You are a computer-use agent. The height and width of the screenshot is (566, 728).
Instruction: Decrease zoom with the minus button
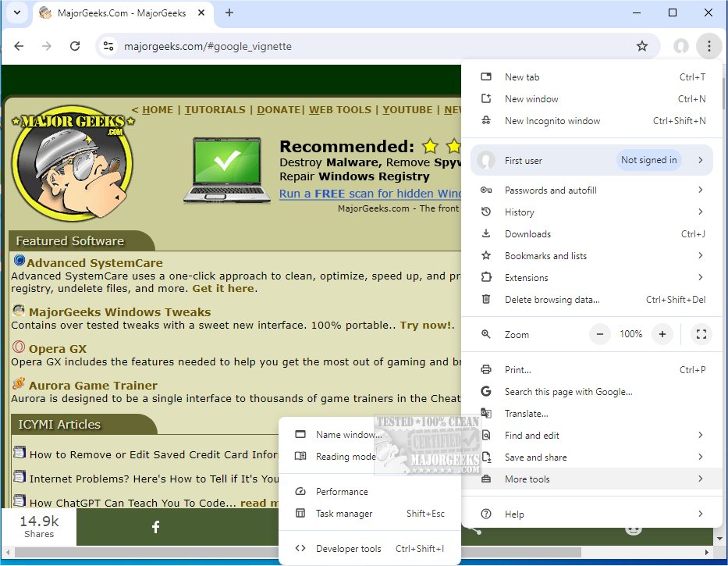coord(599,333)
